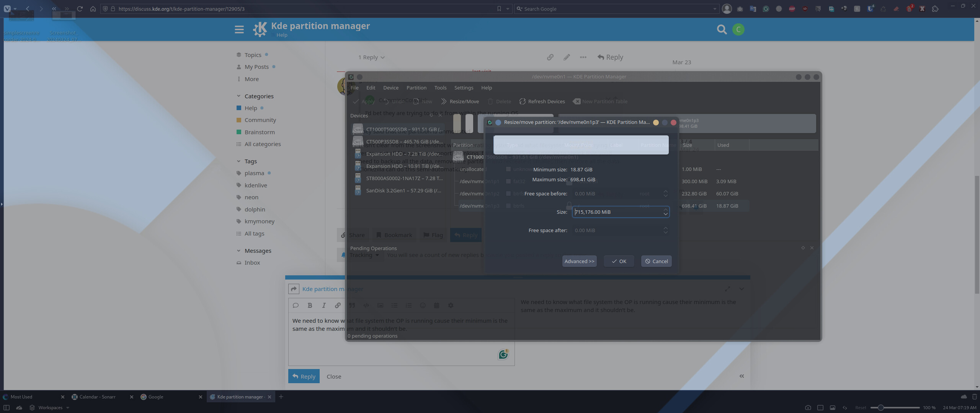Switch to Calendar - Sonarr browser tab
The width and height of the screenshot is (980, 413).
(x=98, y=397)
